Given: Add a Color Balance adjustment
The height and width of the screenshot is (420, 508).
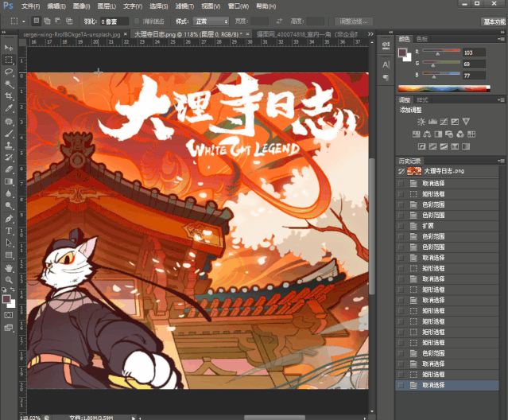Looking at the screenshot, I should (427, 134).
